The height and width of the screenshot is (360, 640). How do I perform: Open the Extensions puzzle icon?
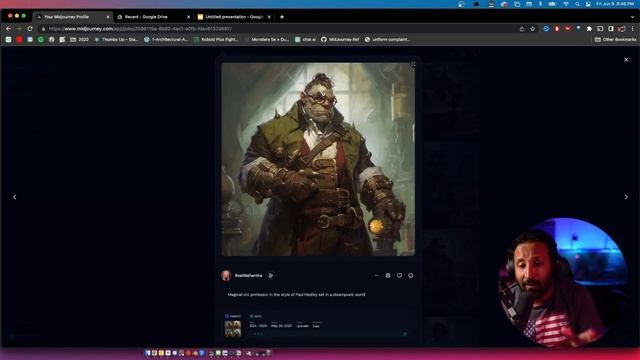[589, 29]
